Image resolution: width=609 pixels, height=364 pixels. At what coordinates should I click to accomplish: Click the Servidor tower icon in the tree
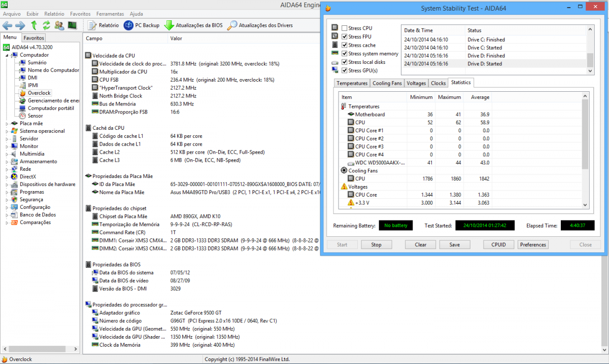point(15,138)
